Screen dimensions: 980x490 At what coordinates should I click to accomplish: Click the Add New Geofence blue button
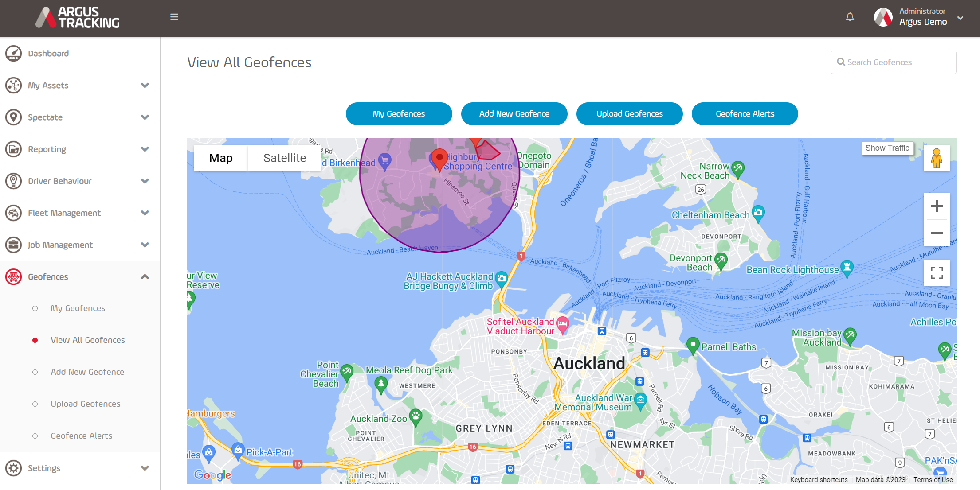[x=514, y=114]
